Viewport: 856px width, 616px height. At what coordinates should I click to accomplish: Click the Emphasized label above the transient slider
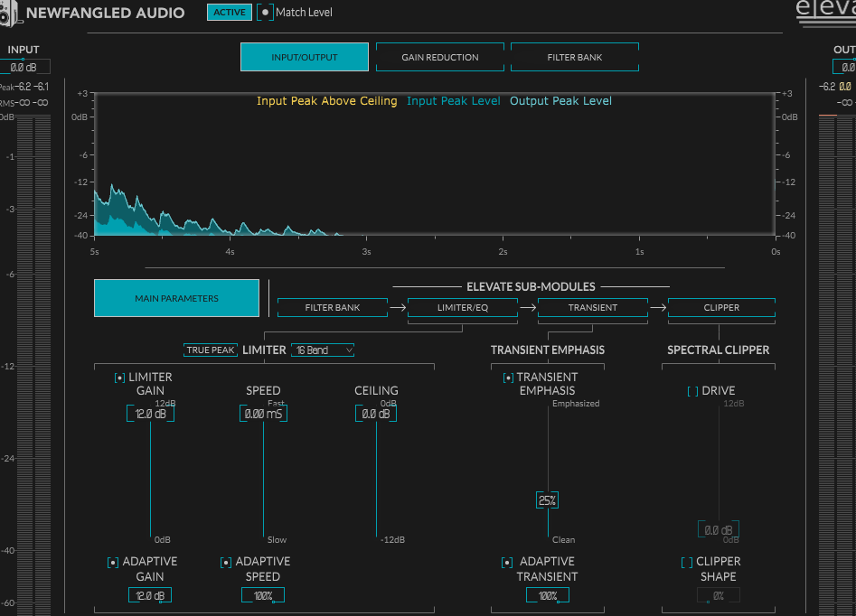tap(576, 403)
